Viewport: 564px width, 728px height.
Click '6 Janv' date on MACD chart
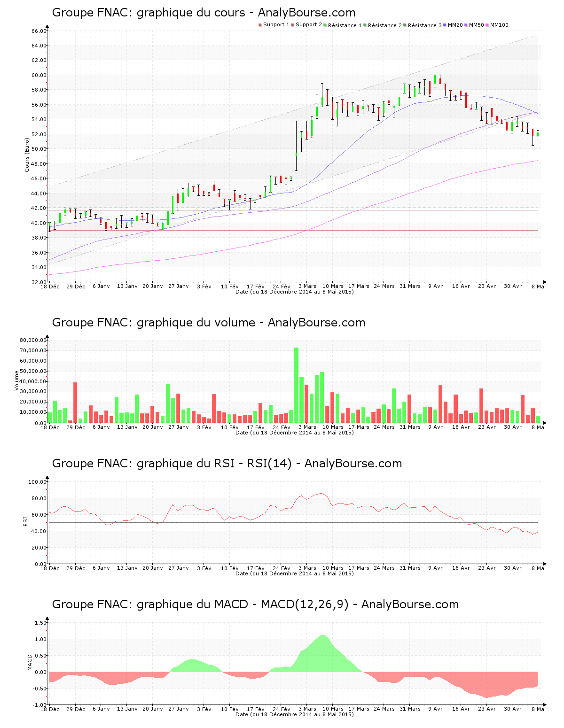(101, 709)
